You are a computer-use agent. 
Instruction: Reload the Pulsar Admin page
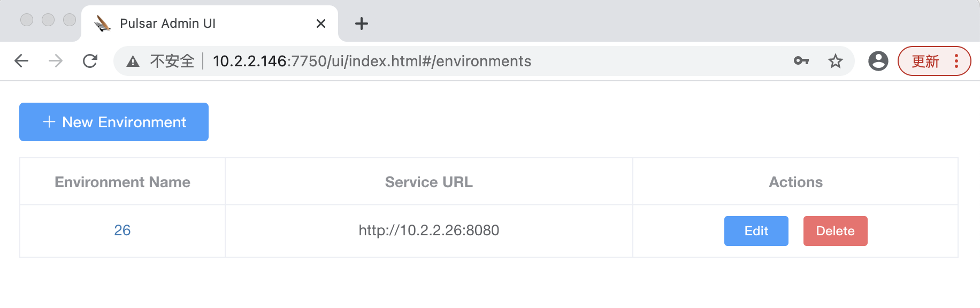tap(90, 61)
